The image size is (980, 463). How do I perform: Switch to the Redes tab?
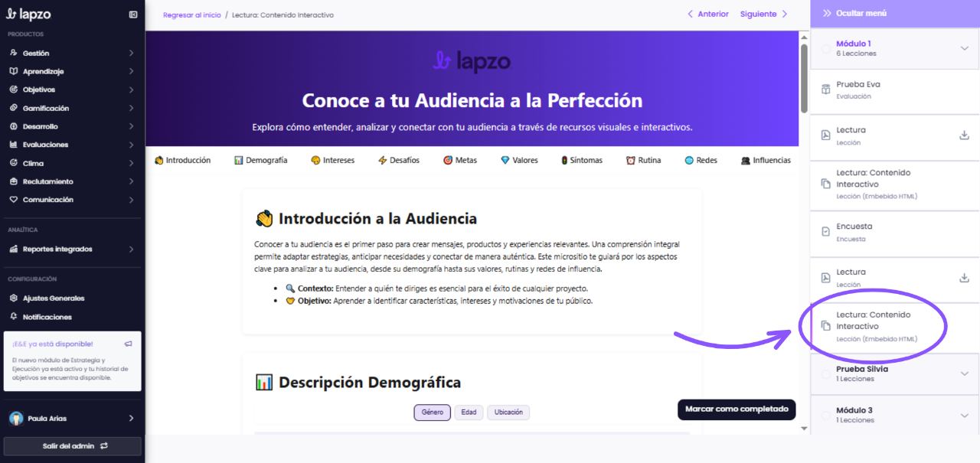tap(701, 160)
